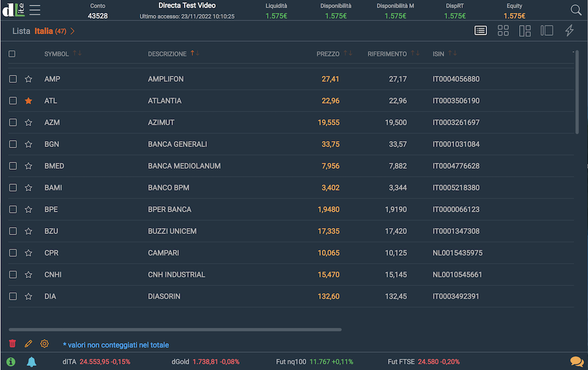Screen dimensions: 588x370
Task: Check the BPE row checkbox
Action: [x=13, y=209]
